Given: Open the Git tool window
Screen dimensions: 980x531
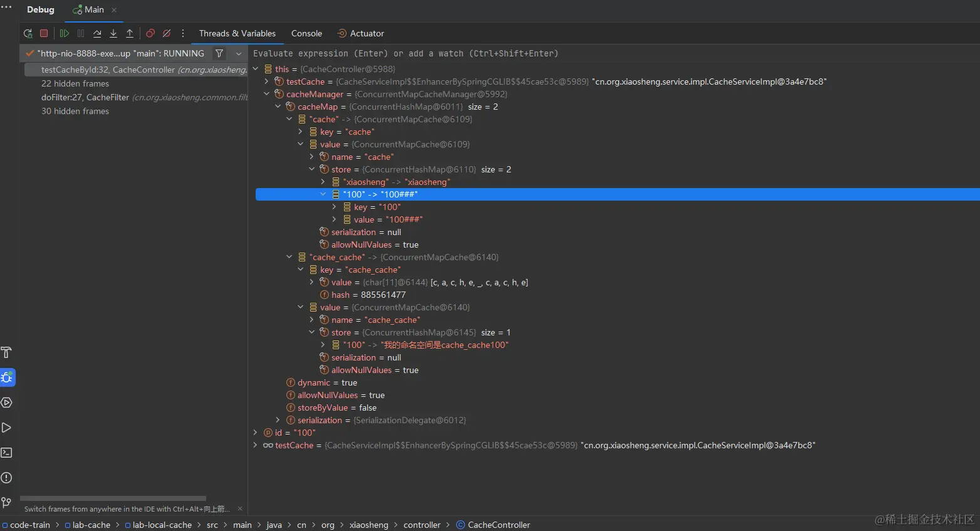Looking at the screenshot, I should 6,502.
